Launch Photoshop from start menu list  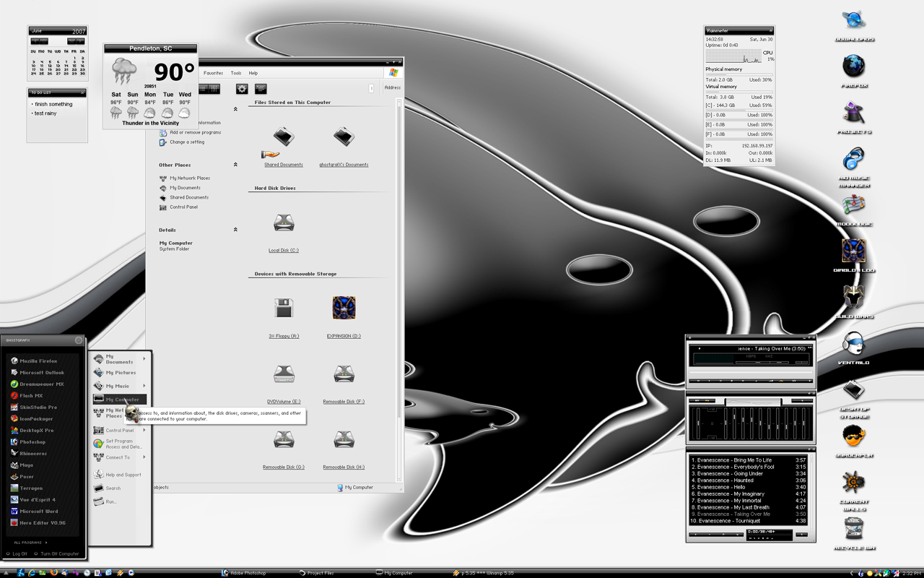(x=28, y=442)
